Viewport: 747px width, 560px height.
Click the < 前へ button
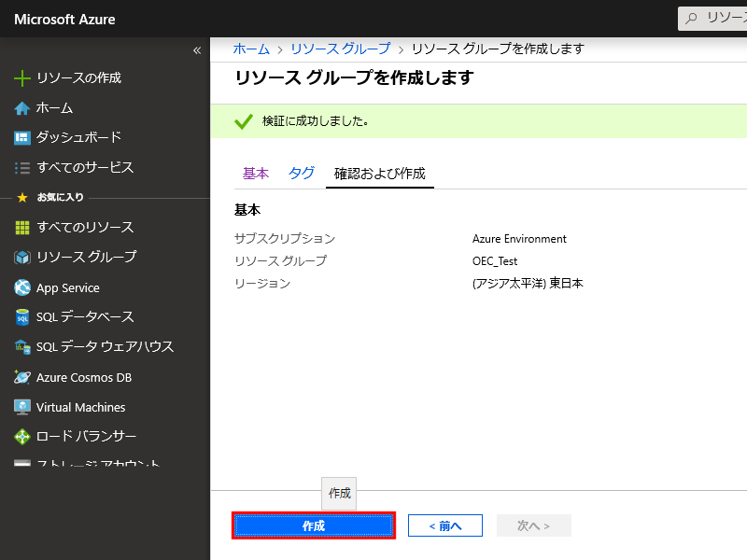pos(444,525)
